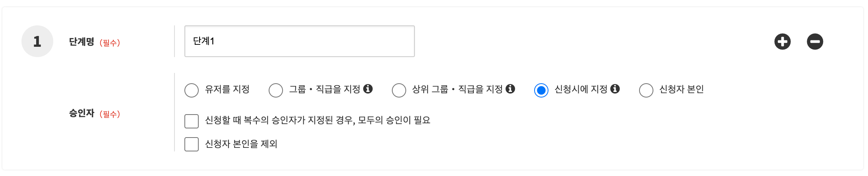Focus the 단계명 input field containing 단계1

299,41
